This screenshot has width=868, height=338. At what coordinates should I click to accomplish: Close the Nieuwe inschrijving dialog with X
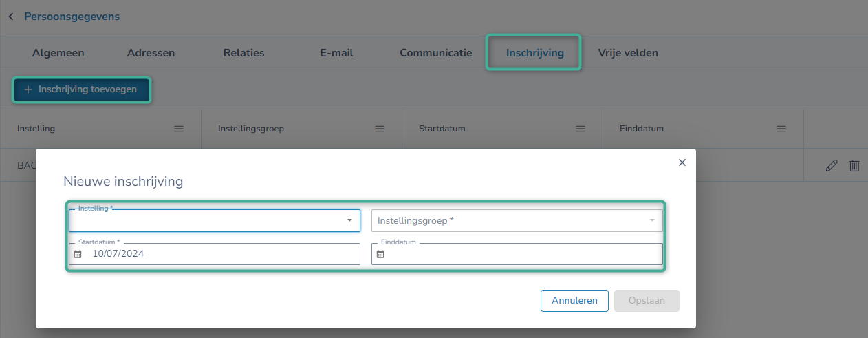pyautogui.click(x=682, y=162)
